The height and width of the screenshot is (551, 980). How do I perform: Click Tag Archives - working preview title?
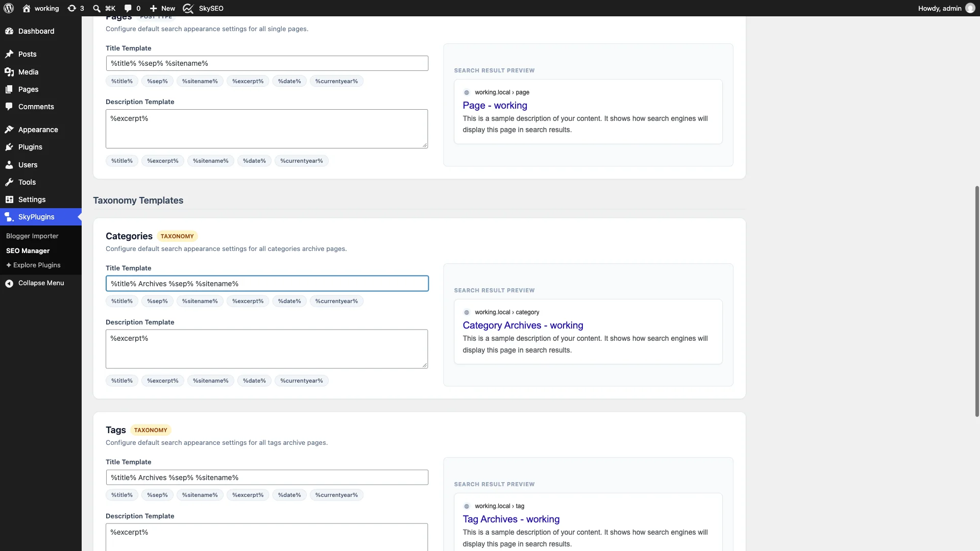(x=511, y=519)
